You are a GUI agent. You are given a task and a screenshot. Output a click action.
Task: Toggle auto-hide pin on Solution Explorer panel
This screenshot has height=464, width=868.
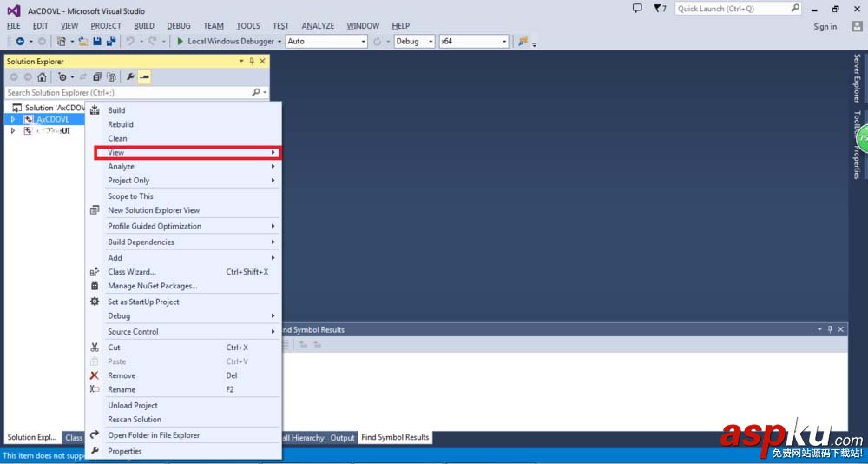[252, 61]
